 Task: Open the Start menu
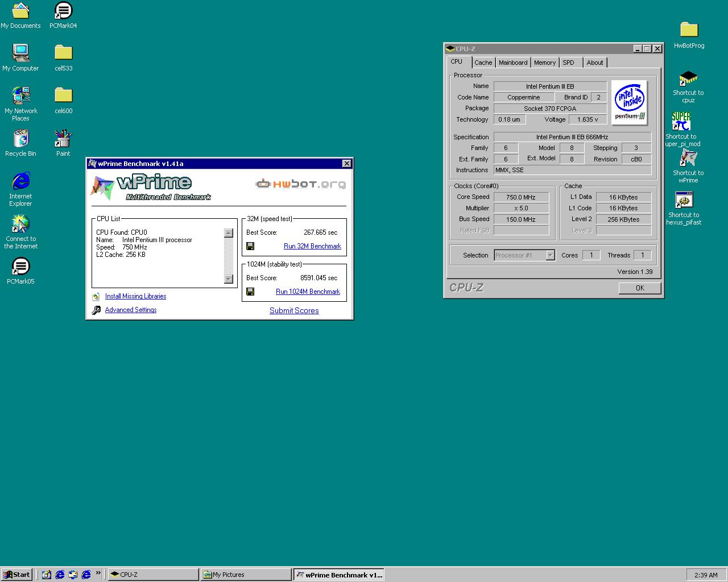16,575
